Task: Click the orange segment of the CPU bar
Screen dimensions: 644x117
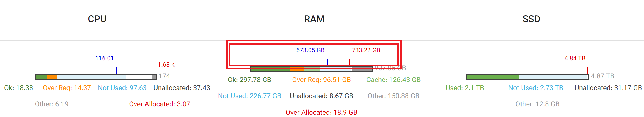Action: pos(52,77)
